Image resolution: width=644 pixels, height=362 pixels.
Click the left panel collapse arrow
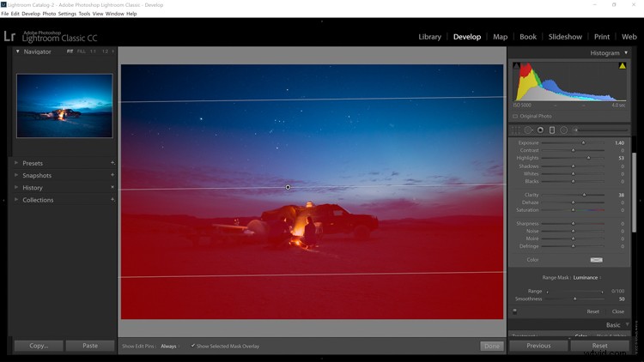click(3, 200)
